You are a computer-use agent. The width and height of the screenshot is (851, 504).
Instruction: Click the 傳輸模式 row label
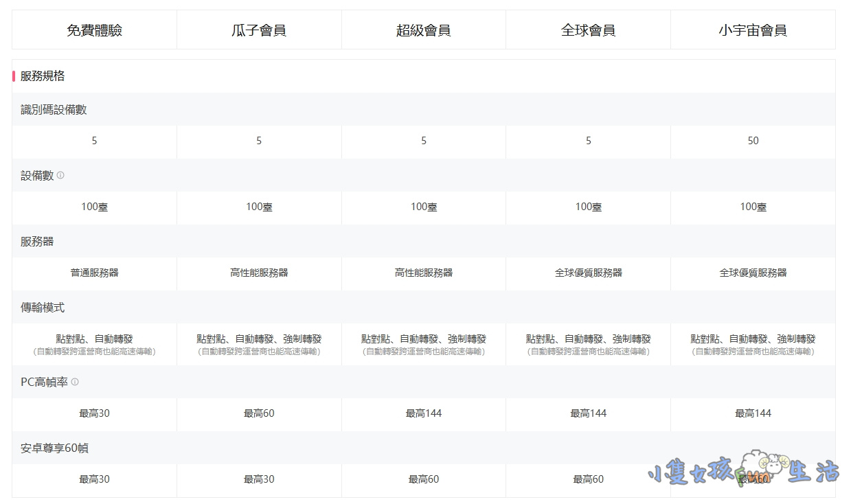pyautogui.click(x=43, y=308)
